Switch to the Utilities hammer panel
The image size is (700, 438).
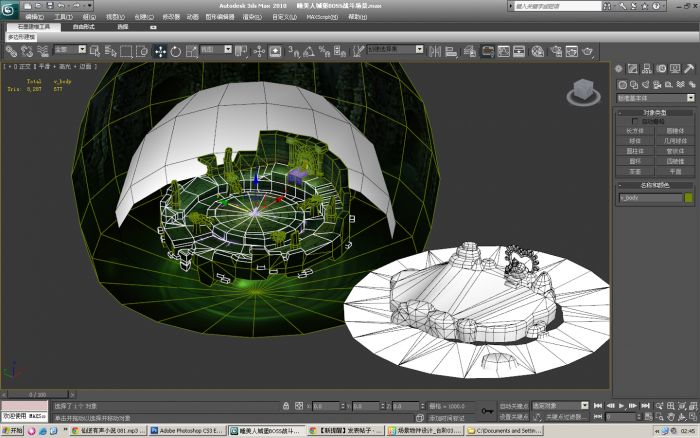tap(689, 68)
